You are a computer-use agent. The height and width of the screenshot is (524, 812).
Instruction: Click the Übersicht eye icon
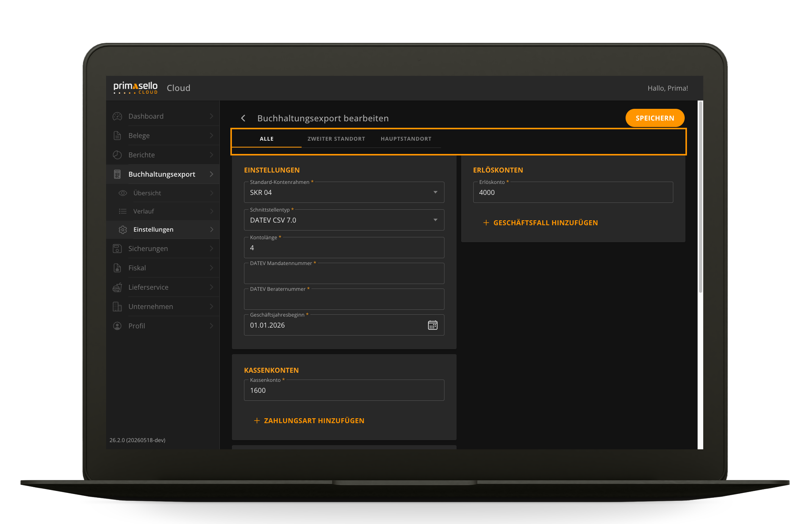[x=123, y=193]
